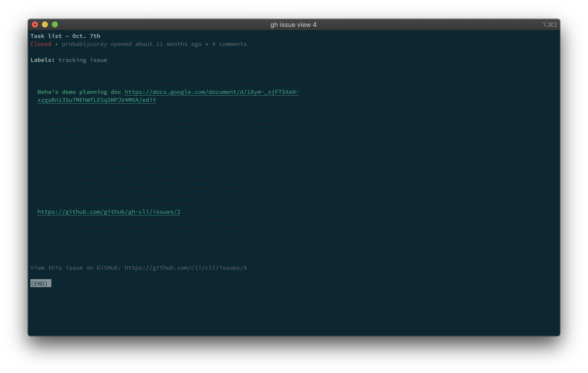
Task: Click the ⌥⌘2 window shortcut indicator
Action: tap(549, 24)
